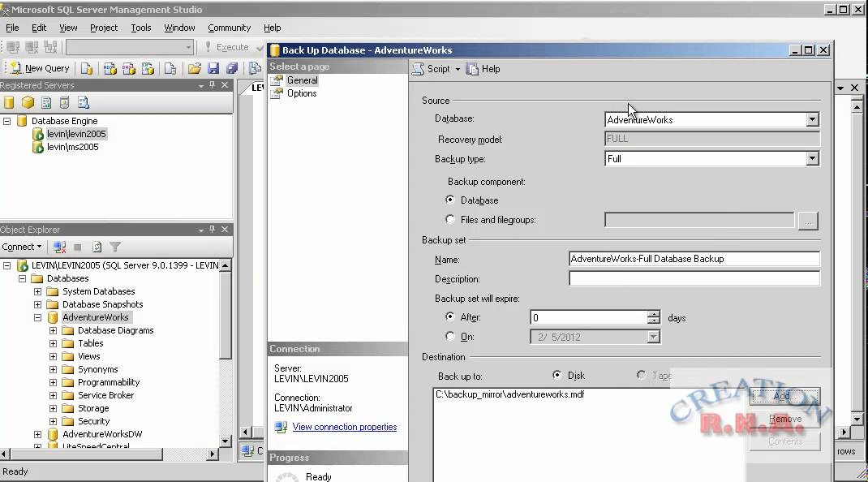This screenshot has width=868, height=482.
Task: Pin the Object Explorer panel
Action: coord(212,229)
